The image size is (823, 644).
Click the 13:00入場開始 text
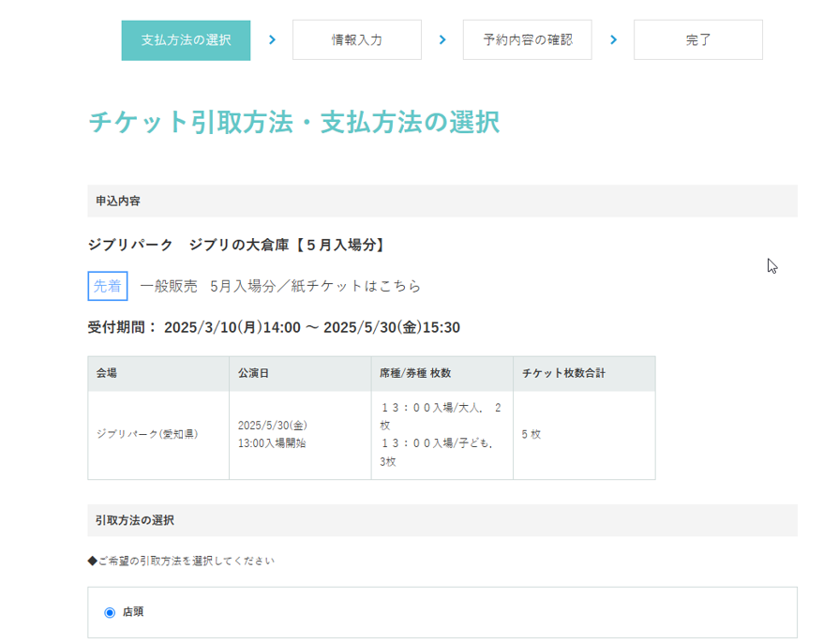click(272, 443)
